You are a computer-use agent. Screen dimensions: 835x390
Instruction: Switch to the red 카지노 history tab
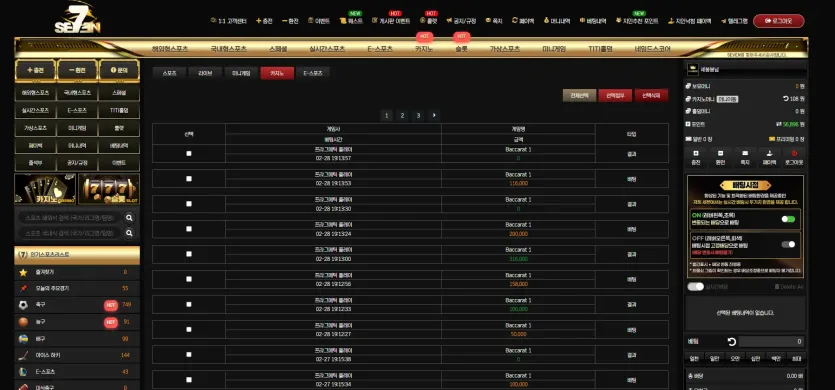pyautogui.click(x=277, y=73)
